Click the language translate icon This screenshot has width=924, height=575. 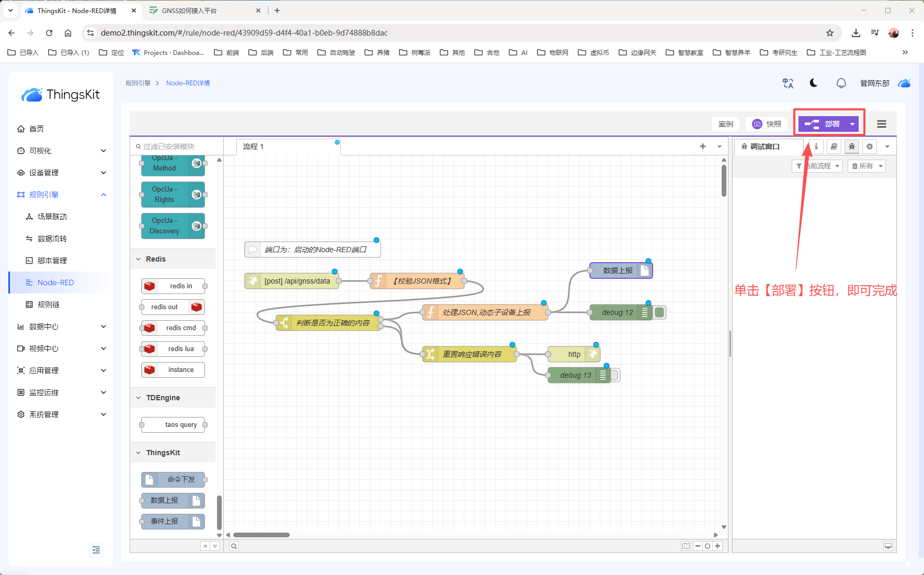[x=788, y=83]
